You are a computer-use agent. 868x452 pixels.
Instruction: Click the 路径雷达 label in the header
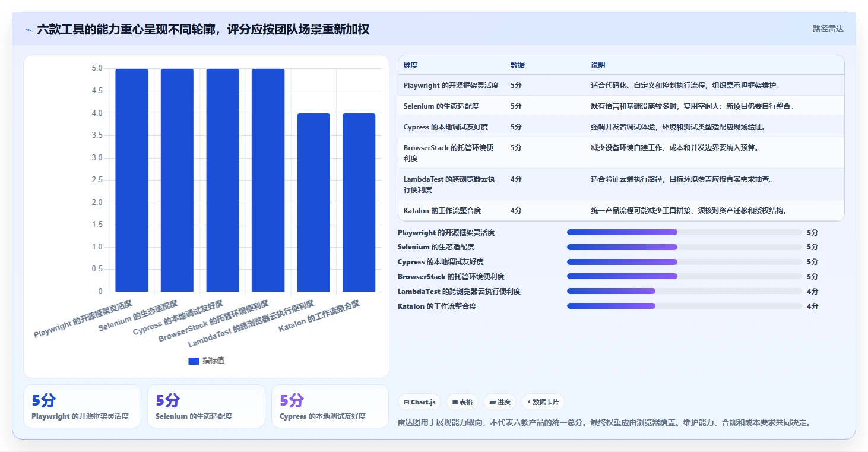[x=828, y=29]
